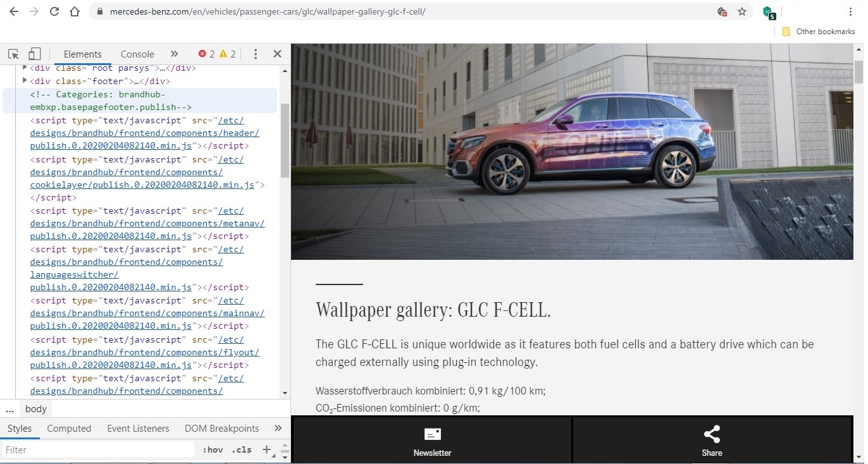Open the Event Listeners tab
Viewport: 868px width, 464px height.
point(138,429)
